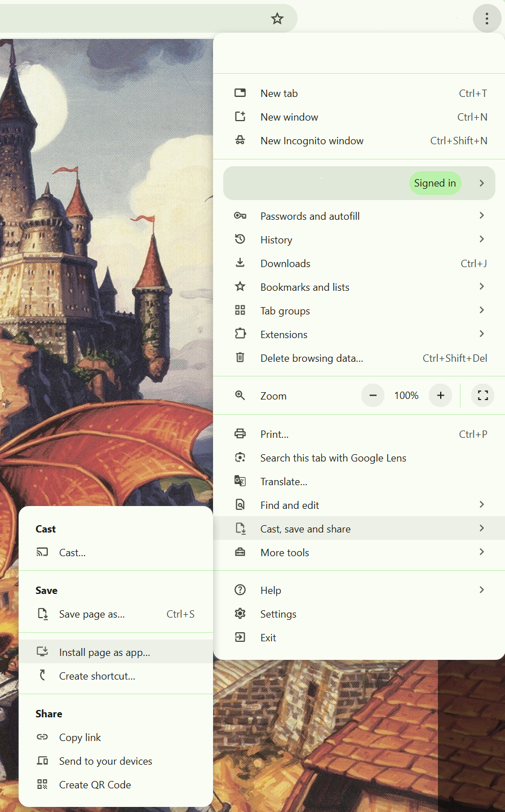Click the 100% zoom percentage label

[x=406, y=395]
